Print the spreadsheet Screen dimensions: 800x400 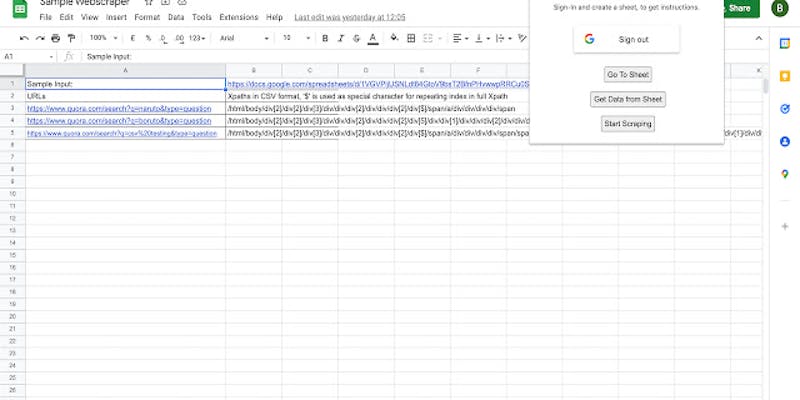coord(56,38)
